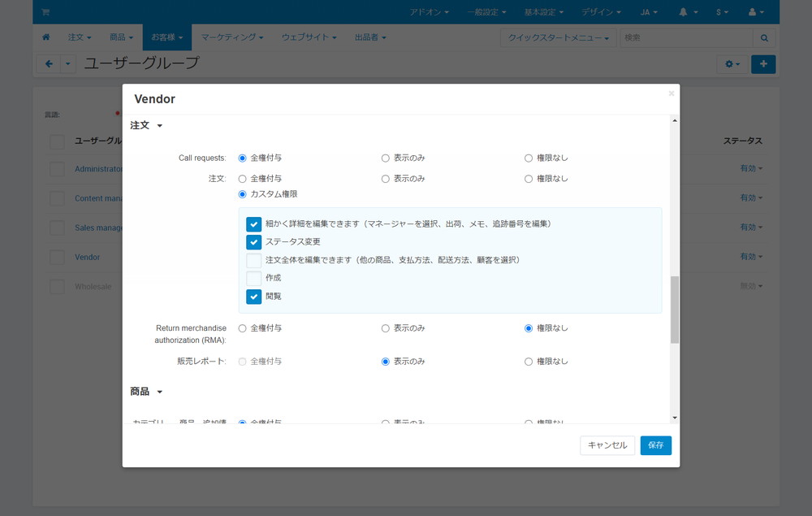Uncheck 細かく詳細を編集できます checkbox
Screen dimensions: 812x516
point(253,224)
